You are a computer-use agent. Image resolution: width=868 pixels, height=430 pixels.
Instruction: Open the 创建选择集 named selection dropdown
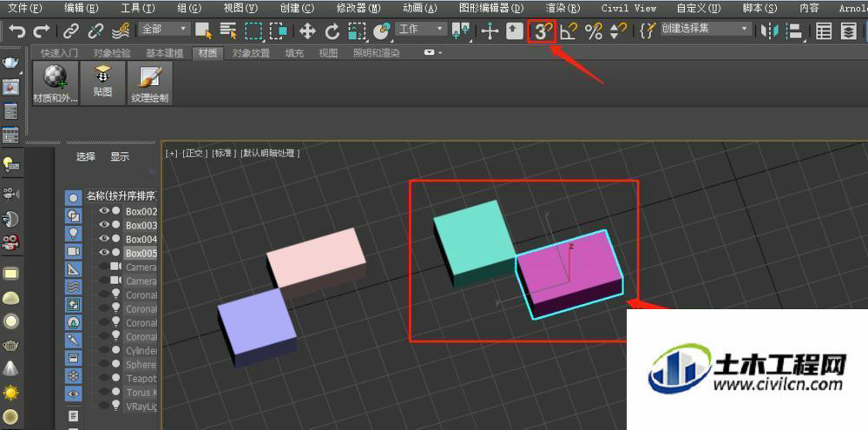707,29
